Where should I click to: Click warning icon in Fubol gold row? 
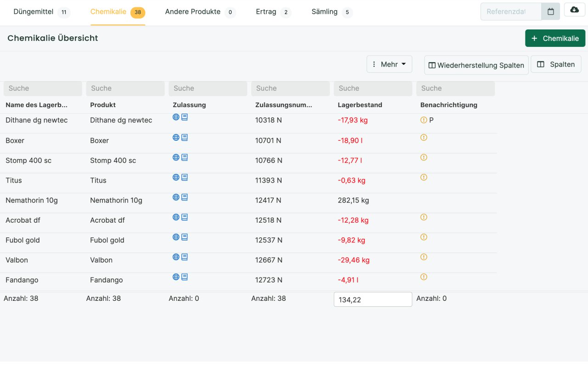(x=424, y=237)
